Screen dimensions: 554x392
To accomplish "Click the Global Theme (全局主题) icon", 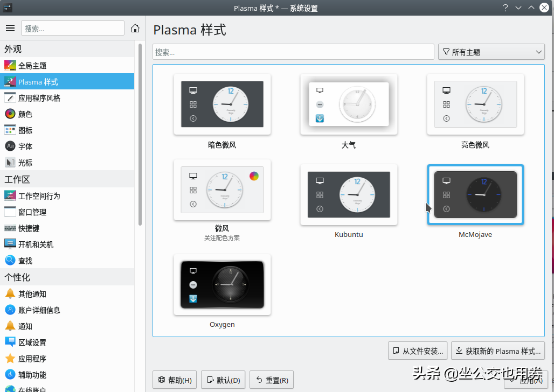I will [x=10, y=65].
